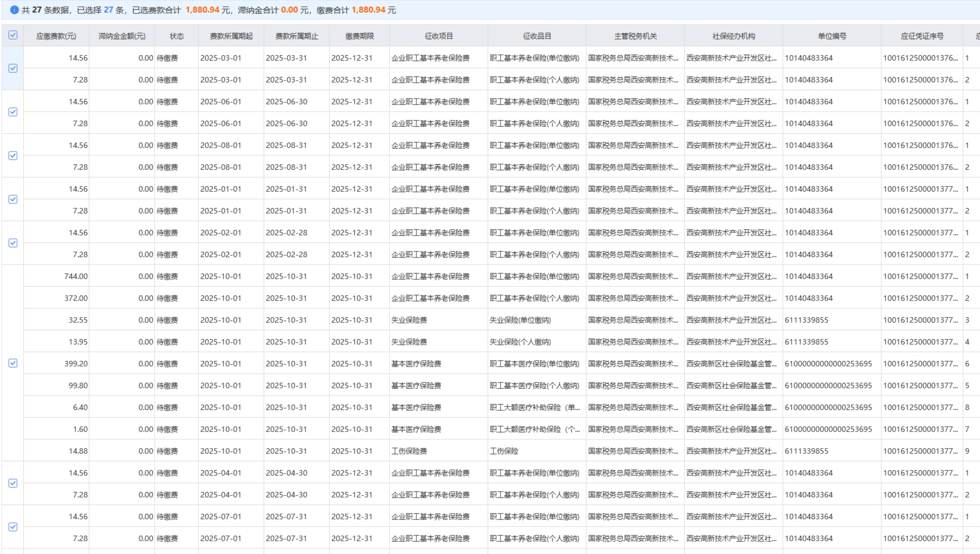Screen dimensions: 980x554
Task: Uncheck the 2025-02-01 period row group checkbox
Action: tap(13, 243)
